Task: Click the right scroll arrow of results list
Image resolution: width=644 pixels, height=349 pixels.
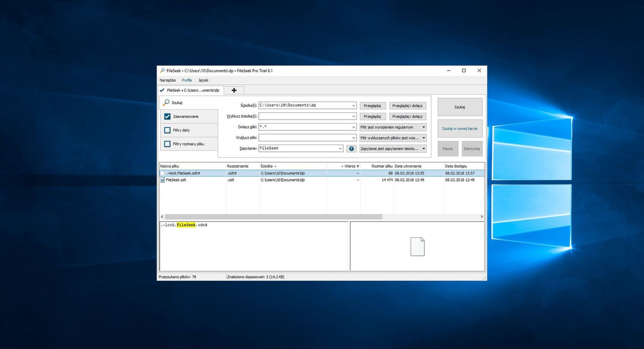Action: (482, 217)
